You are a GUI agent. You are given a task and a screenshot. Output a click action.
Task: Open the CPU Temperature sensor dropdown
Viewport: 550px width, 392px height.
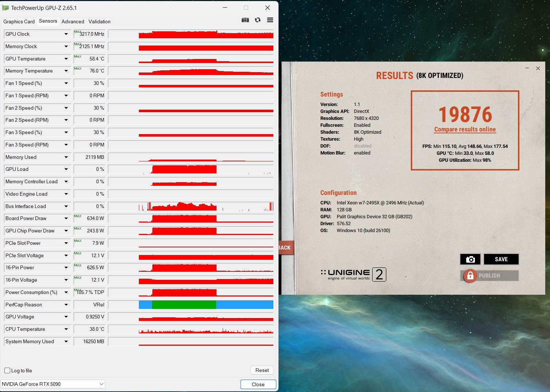click(66, 329)
